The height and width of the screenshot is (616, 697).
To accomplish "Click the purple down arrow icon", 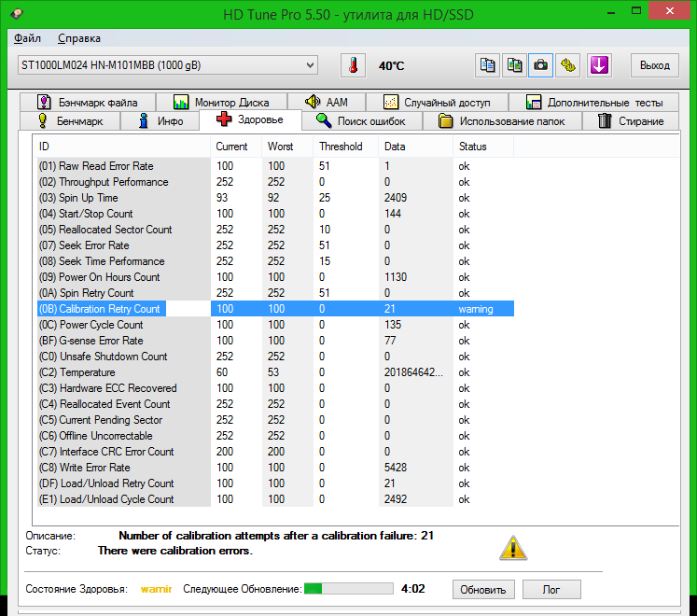I will [598, 65].
